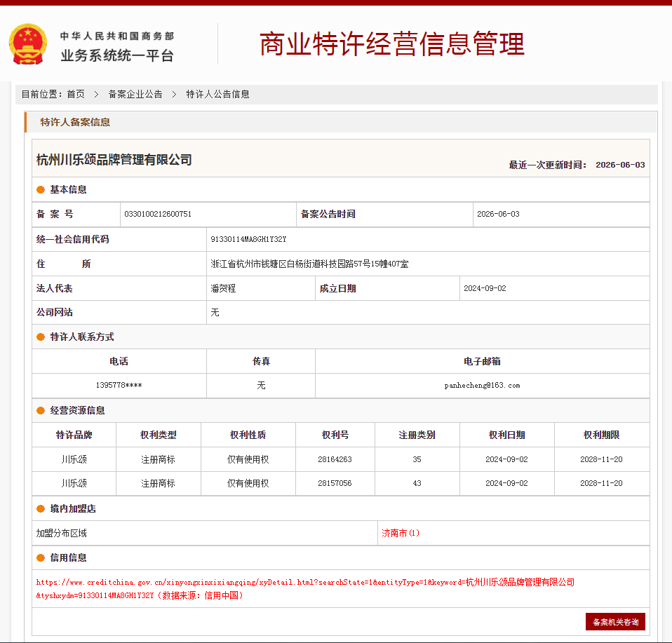
Task: Select legal representative 潘贺程
Action: point(223,289)
